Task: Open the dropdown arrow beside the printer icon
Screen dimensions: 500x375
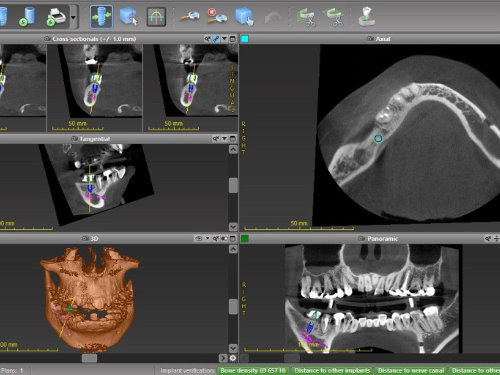Action: [x=73, y=17]
